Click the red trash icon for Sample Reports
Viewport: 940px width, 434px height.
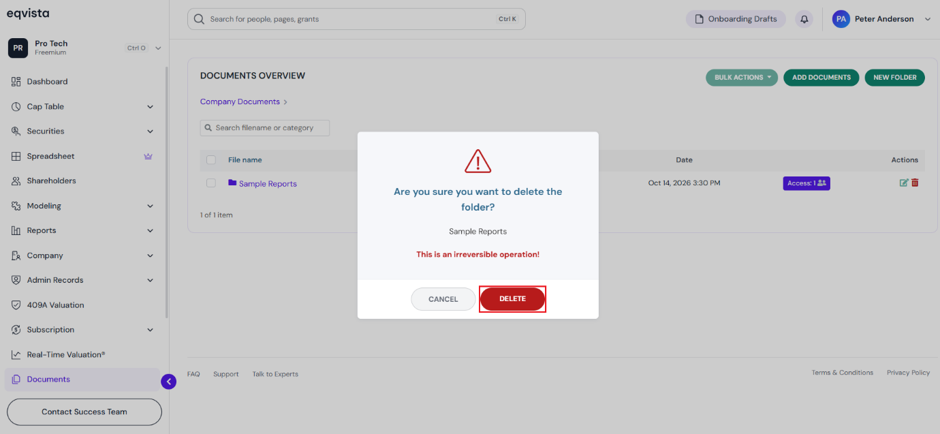(x=915, y=183)
